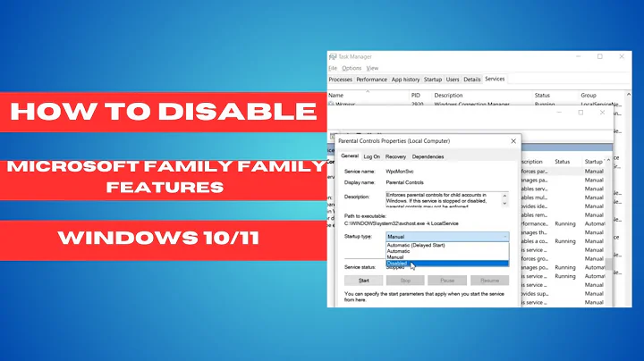Sort by Status column in Task Manager
644x361 pixels.
tap(555, 96)
